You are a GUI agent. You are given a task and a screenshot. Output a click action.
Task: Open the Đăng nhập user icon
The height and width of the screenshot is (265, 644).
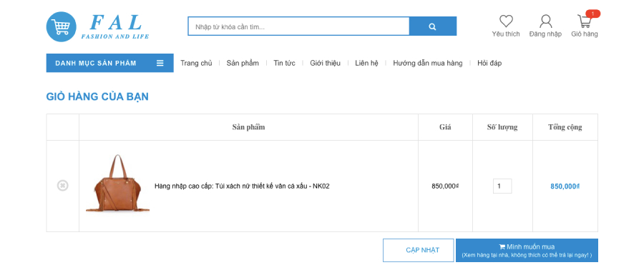[545, 21]
